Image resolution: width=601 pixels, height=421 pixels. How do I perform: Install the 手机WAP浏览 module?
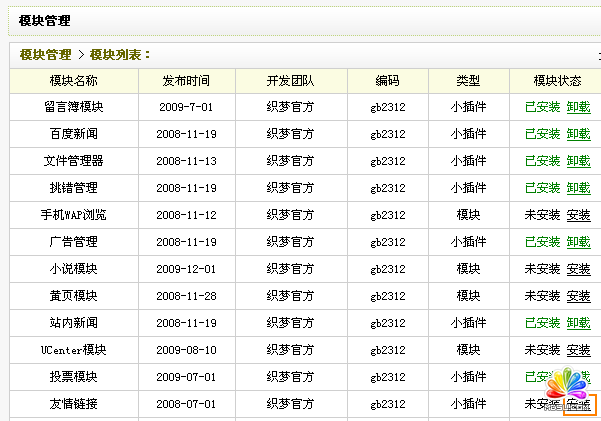578,215
